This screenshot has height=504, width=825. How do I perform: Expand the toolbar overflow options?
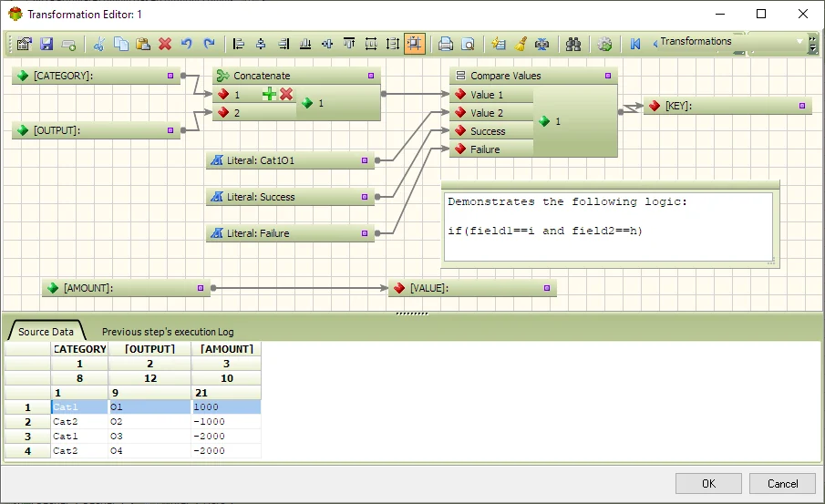click(813, 44)
